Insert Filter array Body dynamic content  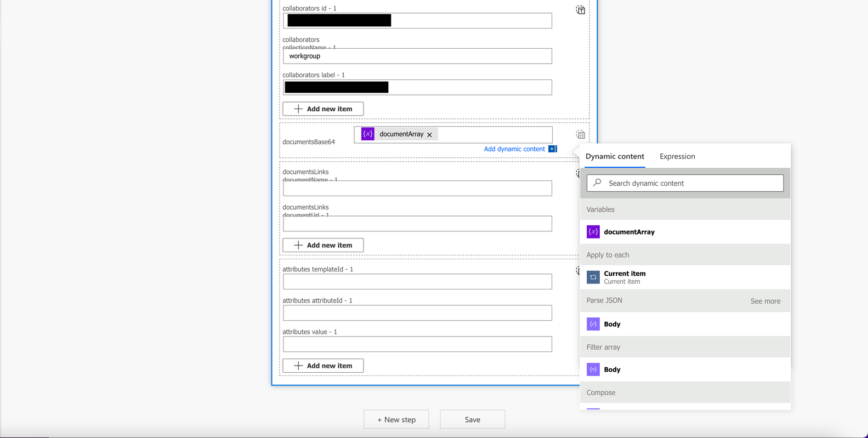click(x=685, y=369)
